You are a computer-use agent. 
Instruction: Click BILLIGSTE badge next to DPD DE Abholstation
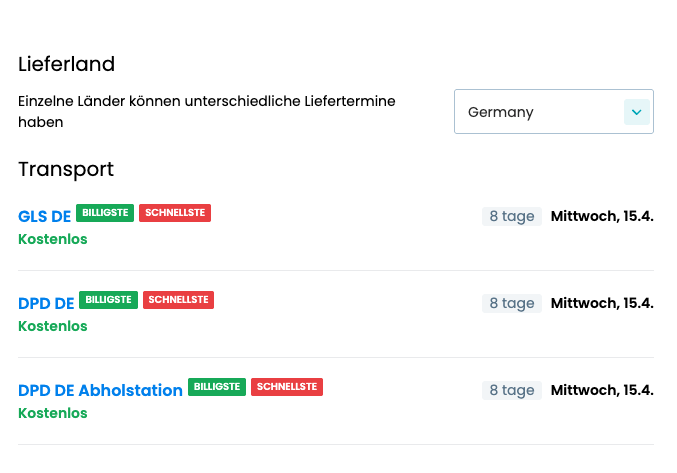click(217, 387)
